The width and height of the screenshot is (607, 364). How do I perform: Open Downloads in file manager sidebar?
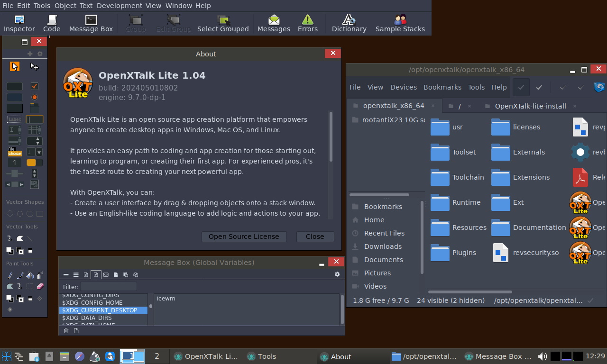click(383, 246)
